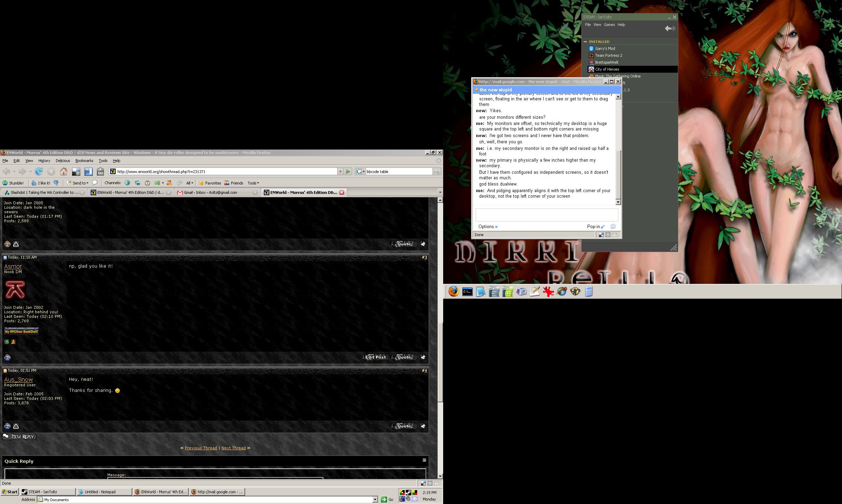Click the chat message input box

click(547, 215)
